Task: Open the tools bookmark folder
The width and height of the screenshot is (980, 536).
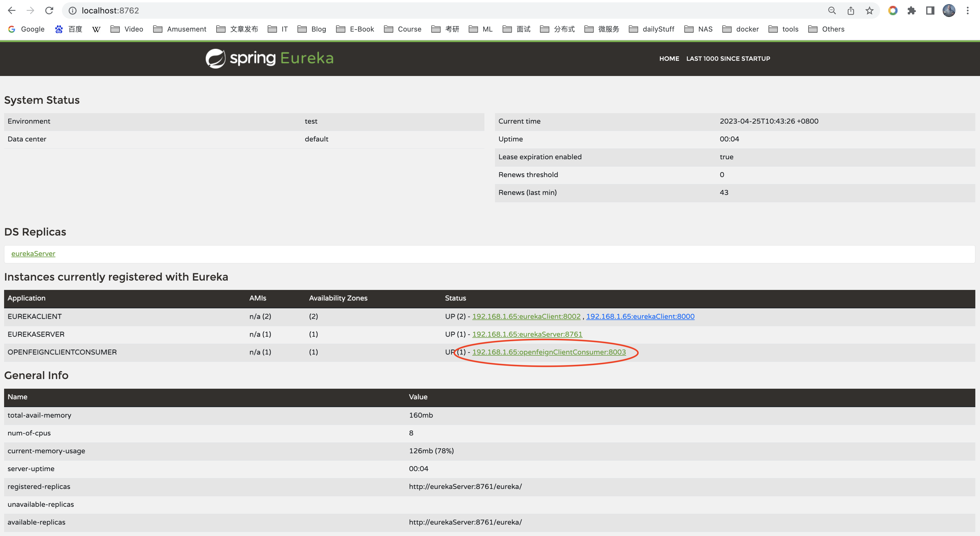Action: coord(783,29)
